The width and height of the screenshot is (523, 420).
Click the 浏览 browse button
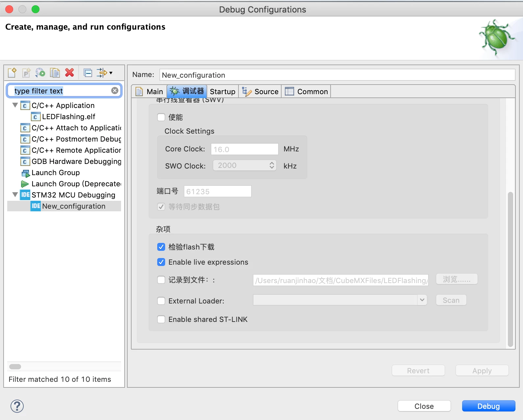(457, 279)
